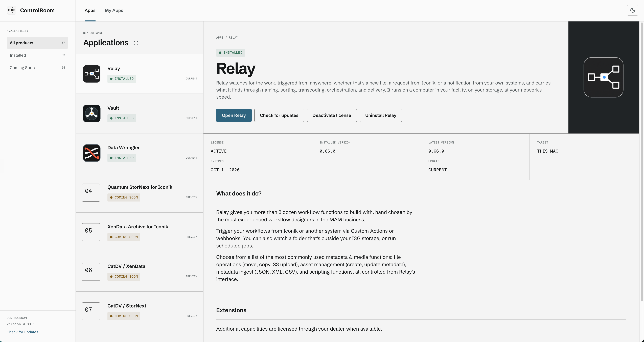Open the 06 CatDV / XenData placeholder icon
The height and width of the screenshot is (342, 644).
91,272
